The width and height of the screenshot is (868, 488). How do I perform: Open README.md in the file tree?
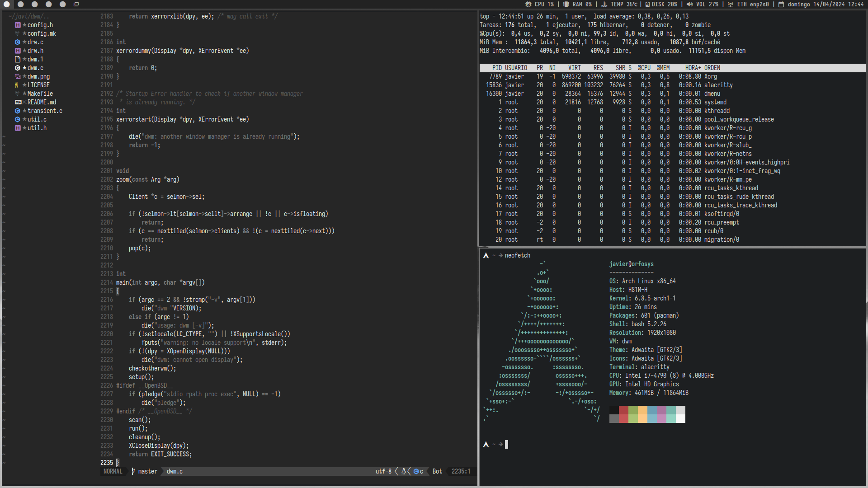[42, 102]
